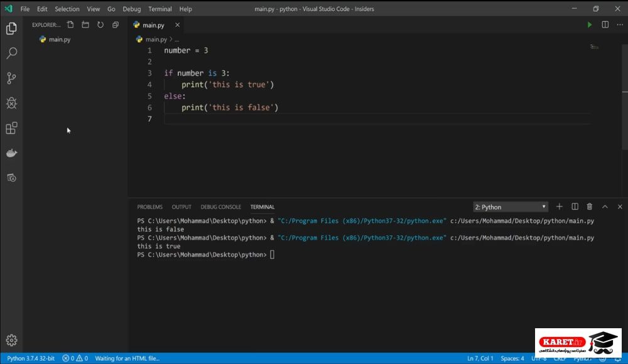Click Ln 7, Col 1 cursor position
Screen dimensions: 628x364
tap(480, 358)
